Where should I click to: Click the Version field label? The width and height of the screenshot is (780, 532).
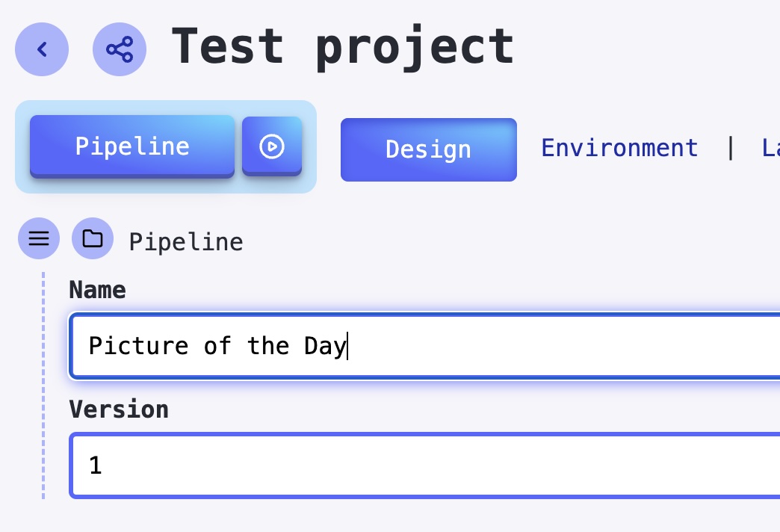[x=119, y=409]
